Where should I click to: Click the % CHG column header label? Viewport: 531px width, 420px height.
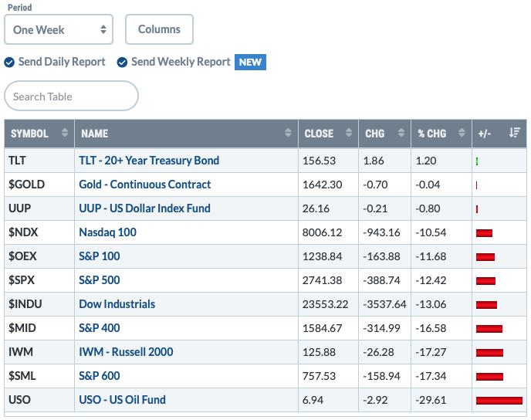tap(431, 134)
